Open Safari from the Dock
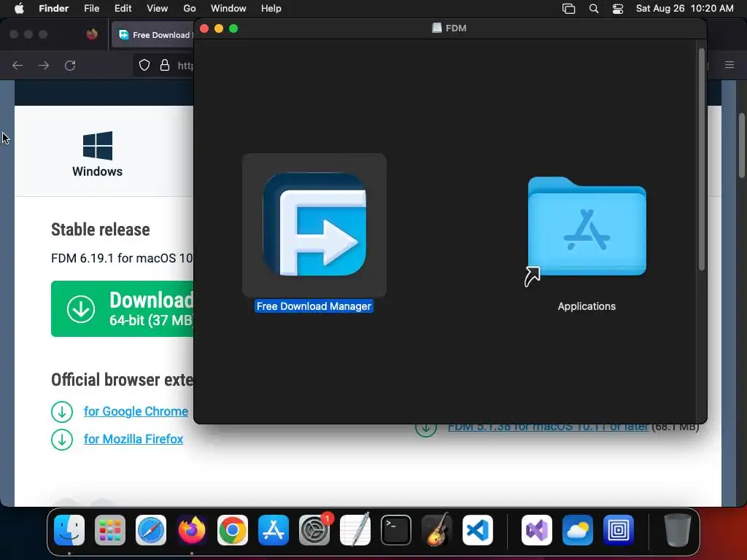 click(151, 530)
